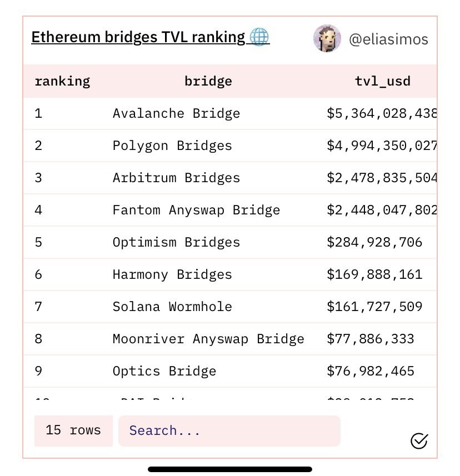This screenshot has height=476, width=460.
Task: Click the globe icon beside the title
Action: tap(259, 37)
